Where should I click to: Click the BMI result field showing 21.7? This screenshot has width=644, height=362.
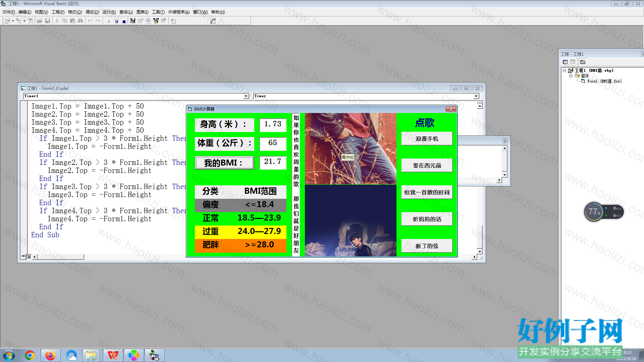click(x=273, y=162)
